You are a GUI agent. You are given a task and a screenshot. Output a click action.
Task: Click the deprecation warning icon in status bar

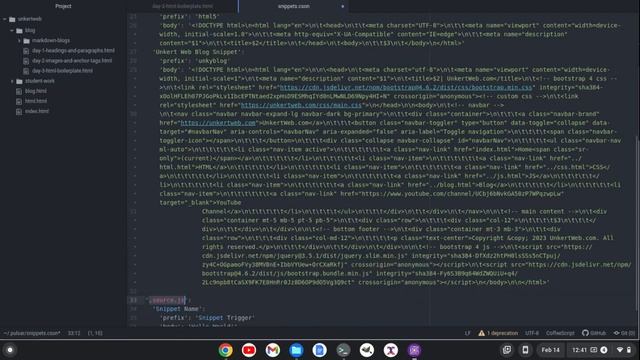coord(482,333)
